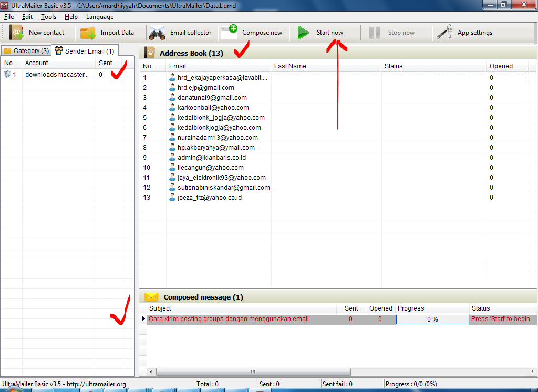Click the http://ultramailer.org status bar text
Viewport: 538px width, 392px height.
pyautogui.click(x=96, y=384)
